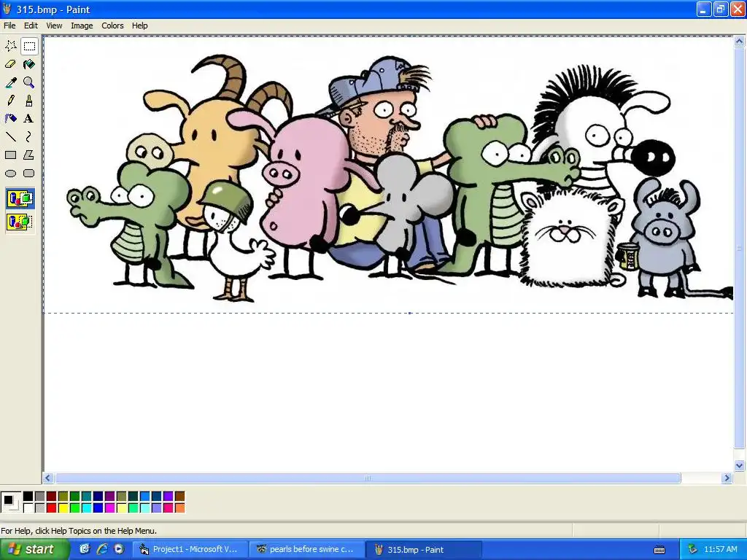The height and width of the screenshot is (560, 747).
Task: Select the Text tool
Action: click(x=29, y=119)
